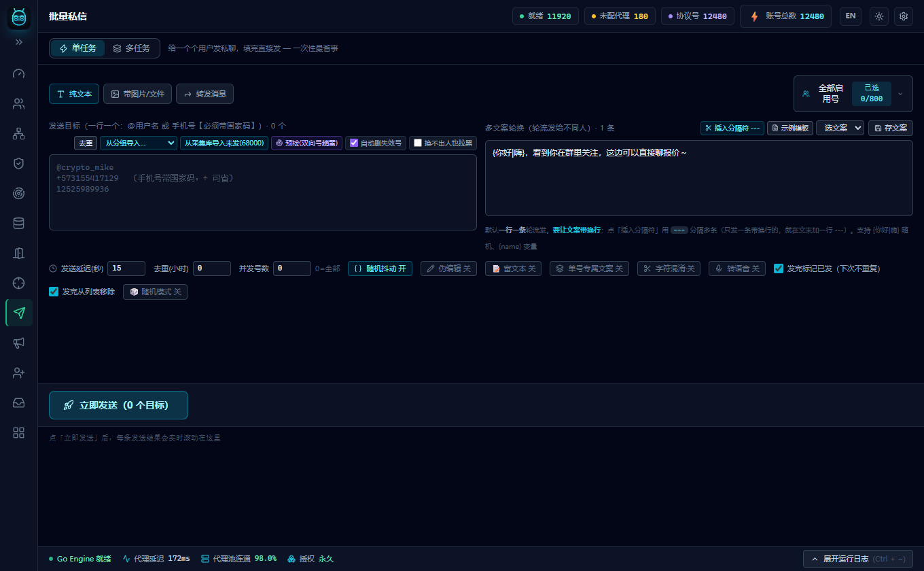The image size is (924, 571).
Task: Open the crosshair icon in sidebar
Action: [19, 283]
